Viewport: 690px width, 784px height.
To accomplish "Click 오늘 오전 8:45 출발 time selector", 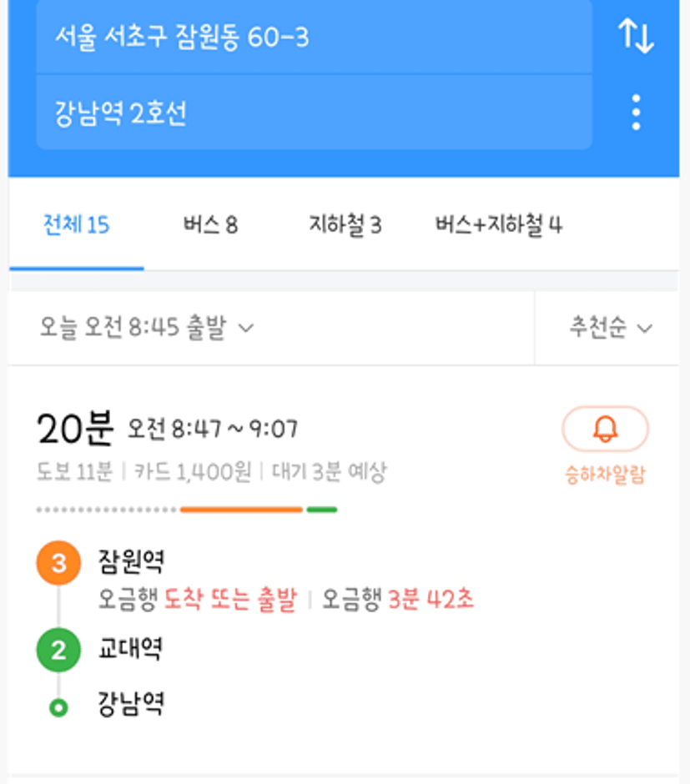I will [147, 328].
